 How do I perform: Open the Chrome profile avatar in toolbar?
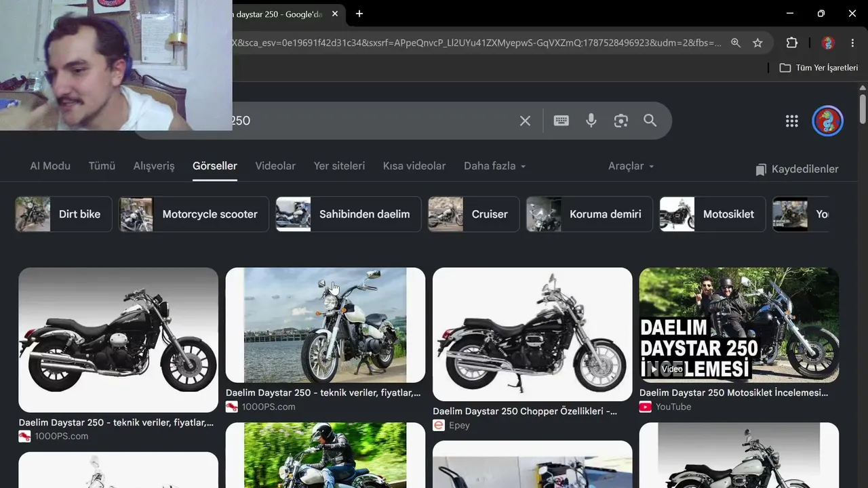click(x=828, y=43)
